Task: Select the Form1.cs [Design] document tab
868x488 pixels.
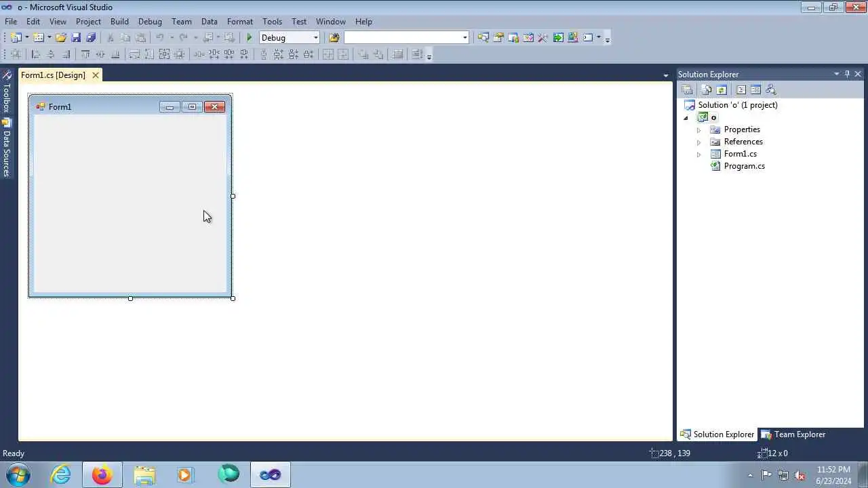Action: click(x=53, y=75)
